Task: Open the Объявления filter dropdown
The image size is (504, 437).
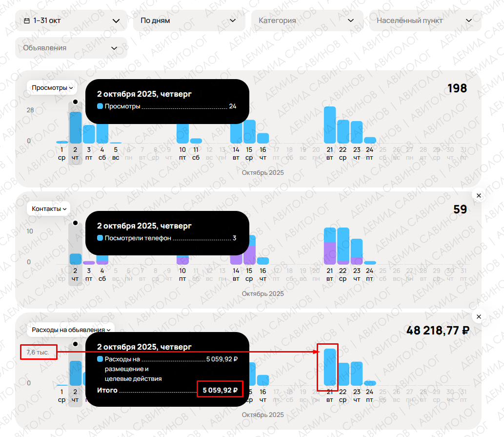Action: click(x=71, y=48)
